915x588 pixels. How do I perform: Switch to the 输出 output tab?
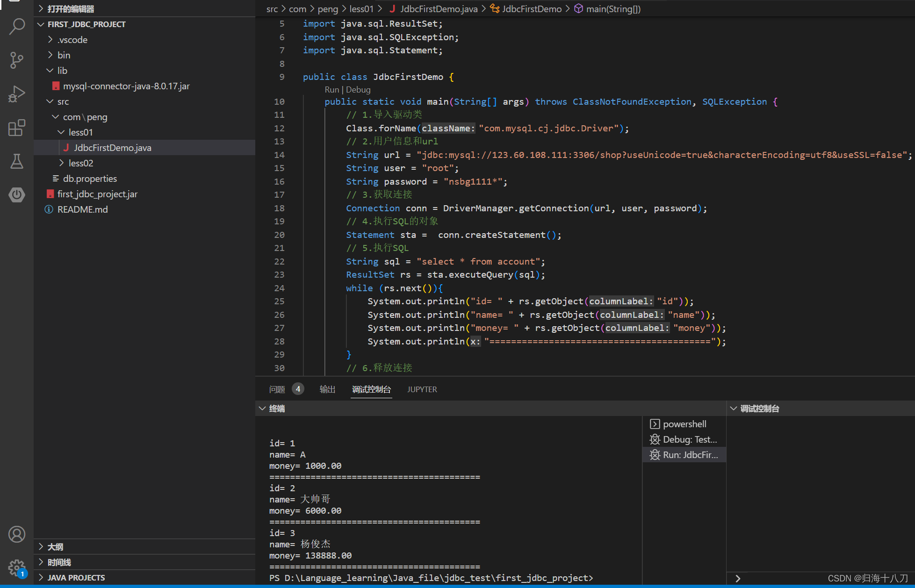coord(327,389)
